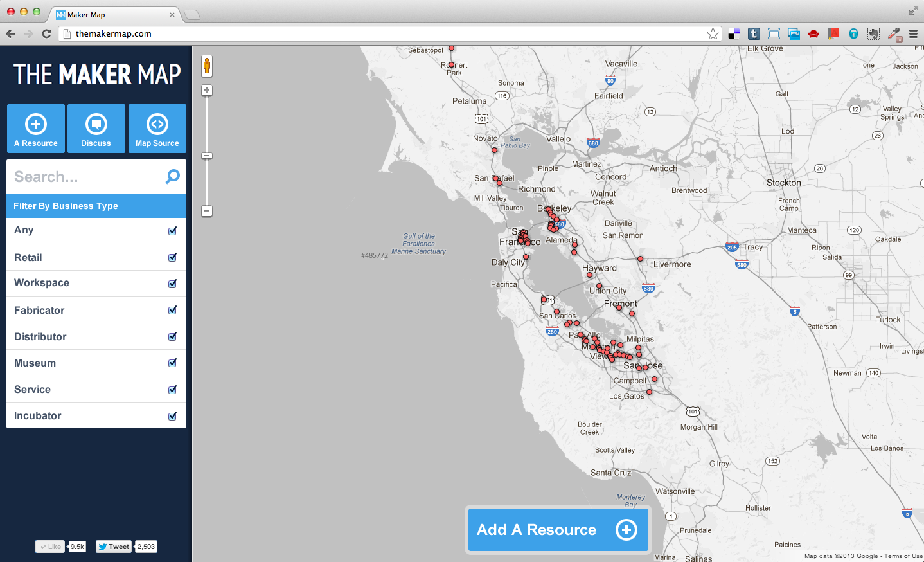Toggle the Any filter checkbox
The height and width of the screenshot is (562, 924).
coord(172,231)
